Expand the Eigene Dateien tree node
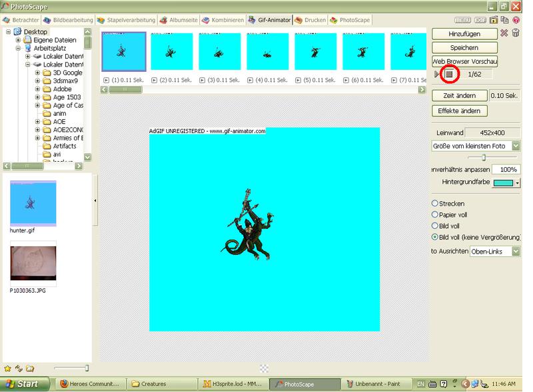533x392 pixels. 18,40
